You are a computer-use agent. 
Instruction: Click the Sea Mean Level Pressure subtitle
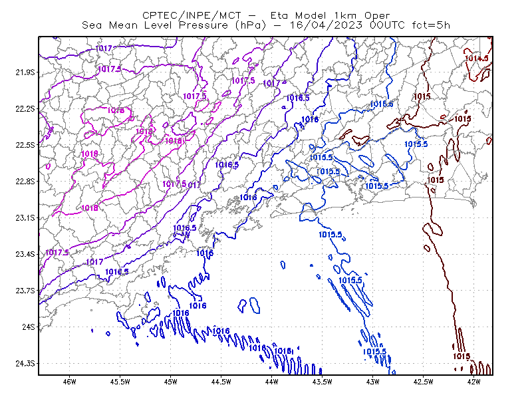pos(266,25)
